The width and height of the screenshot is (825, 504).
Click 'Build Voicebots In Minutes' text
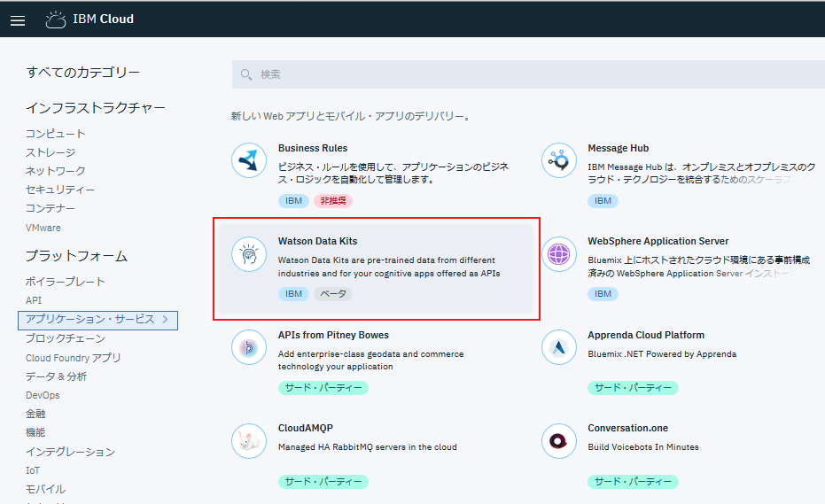643,447
